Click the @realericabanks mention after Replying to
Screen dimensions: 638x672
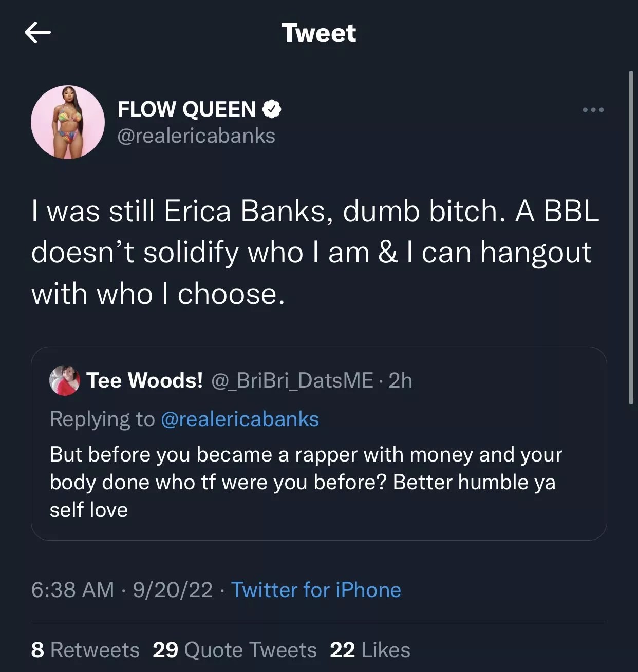[240, 419]
